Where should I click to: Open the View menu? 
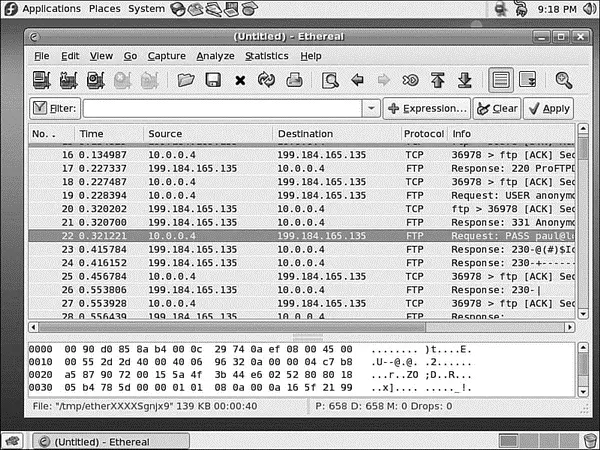pyautogui.click(x=101, y=56)
